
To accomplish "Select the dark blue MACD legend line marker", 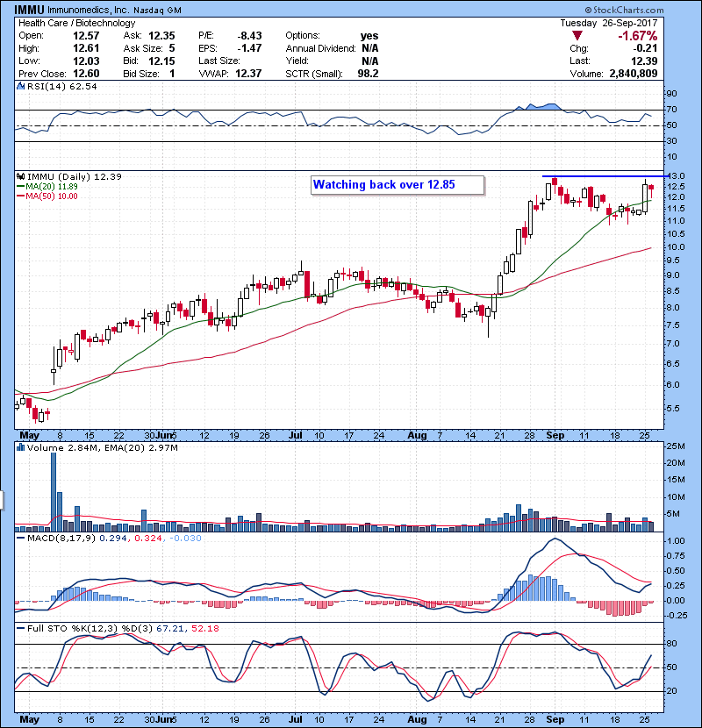I will click(x=21, y=539).
